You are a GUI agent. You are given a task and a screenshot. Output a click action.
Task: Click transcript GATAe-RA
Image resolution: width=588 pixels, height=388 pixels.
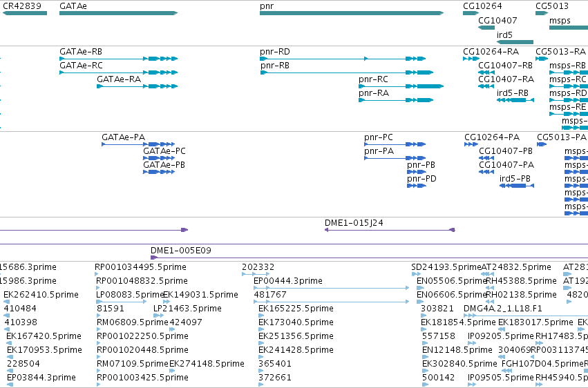pos(137,86)
